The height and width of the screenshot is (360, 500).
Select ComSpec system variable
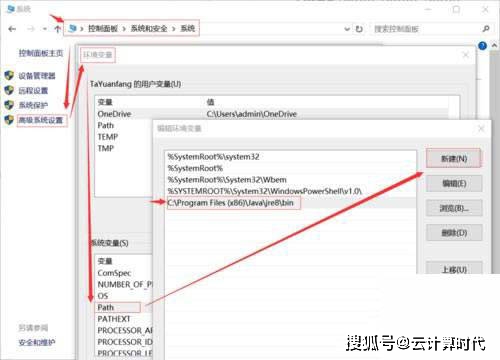point(114,273)
